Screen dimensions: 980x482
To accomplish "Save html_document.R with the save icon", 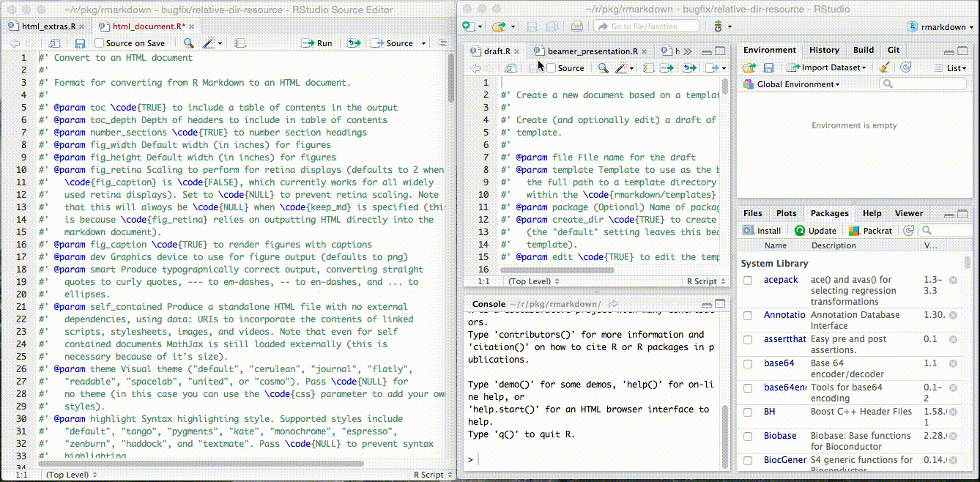I will tap(78, 42).
